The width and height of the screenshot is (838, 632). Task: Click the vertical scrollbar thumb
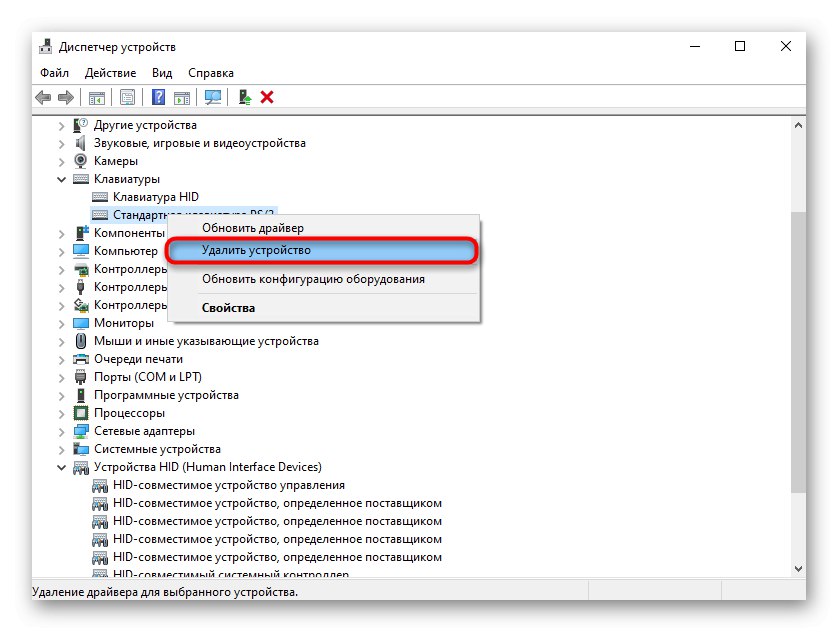point(798,352)
